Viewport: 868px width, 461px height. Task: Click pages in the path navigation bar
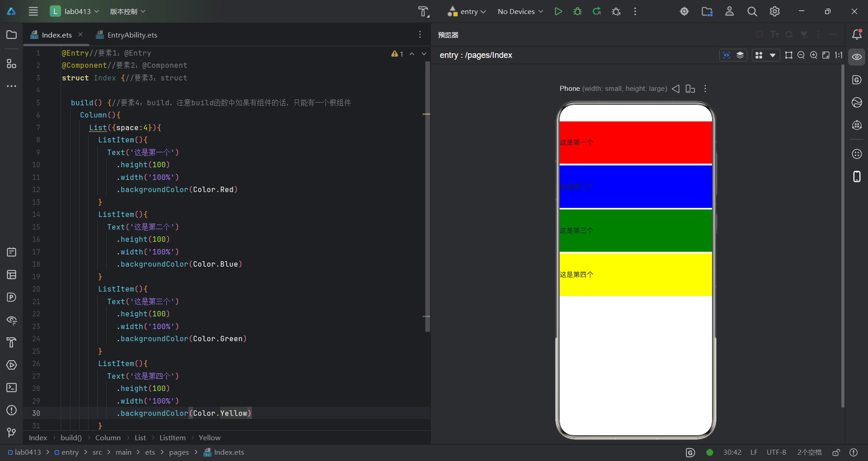coord(179,452)
